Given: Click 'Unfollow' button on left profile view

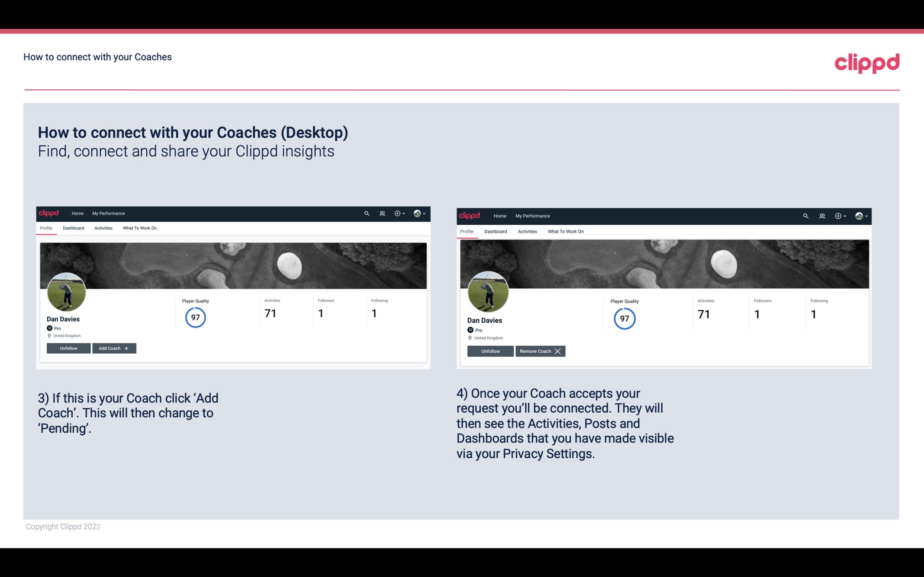Looking at the screenshot, I should click(x=69, y=348).
